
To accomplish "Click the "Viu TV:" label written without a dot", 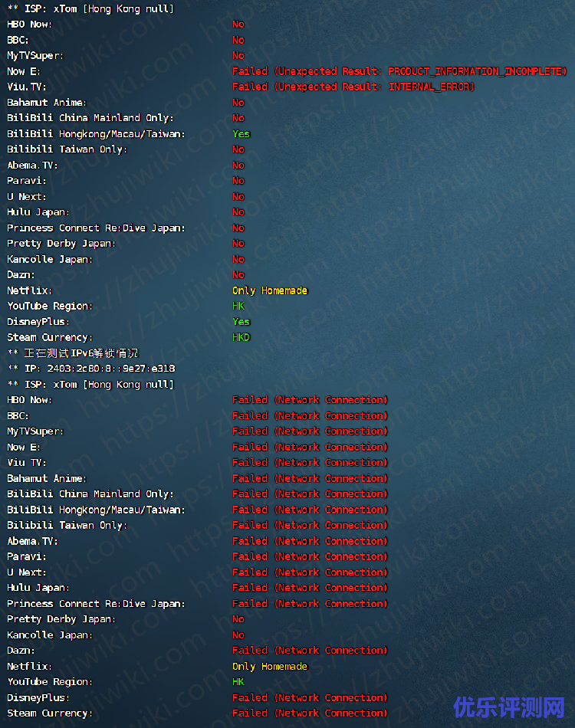I will [27, 463].
